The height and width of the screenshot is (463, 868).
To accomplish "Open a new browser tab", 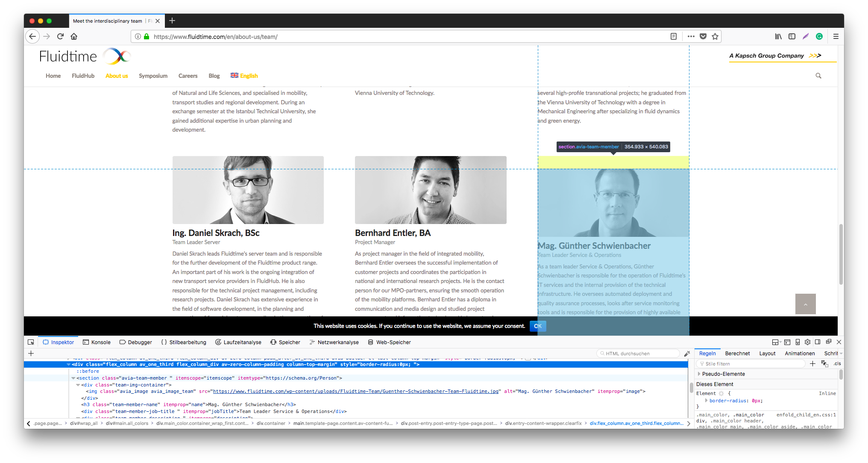I will (172, 21).
